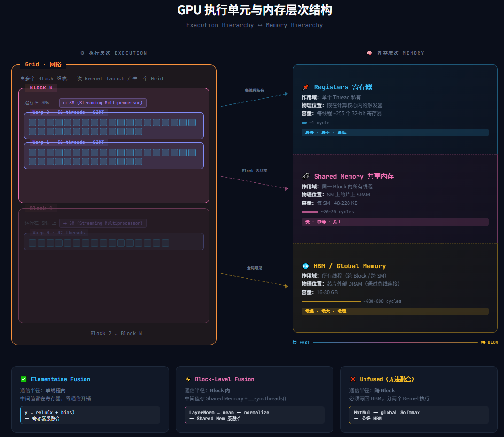Click the → 寄存器级融合 line
Image resolution: width=504 pixels, height=437 pixels.
click(x=42, y=419)
